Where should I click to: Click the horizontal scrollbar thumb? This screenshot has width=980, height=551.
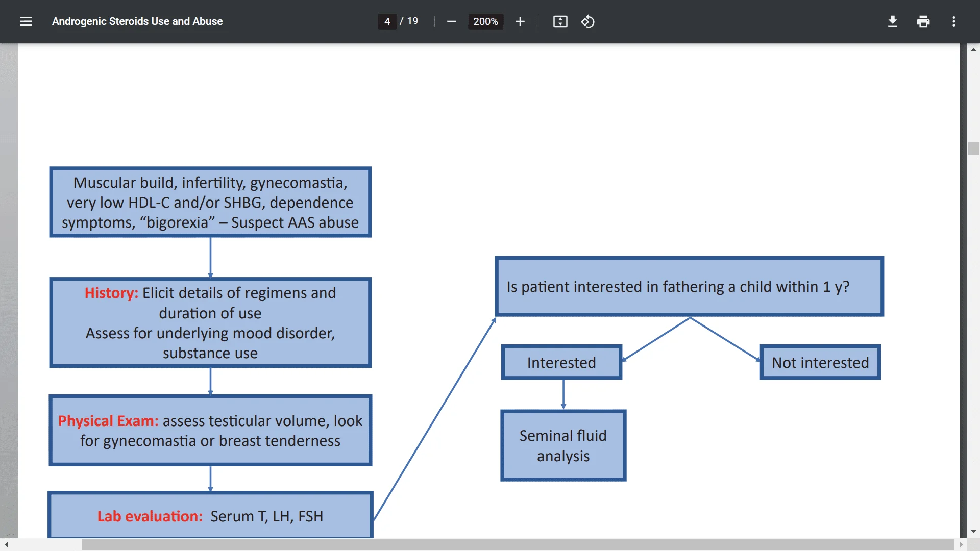coord(518,544)
